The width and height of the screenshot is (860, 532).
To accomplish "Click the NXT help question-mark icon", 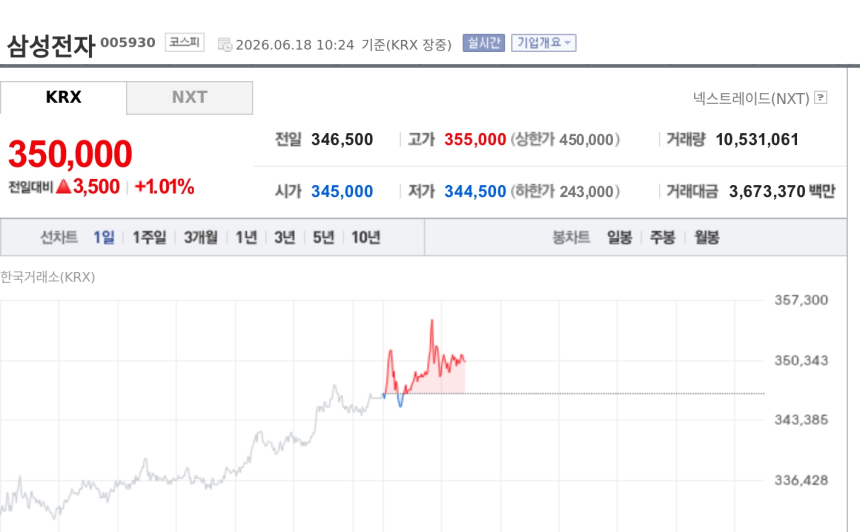I will coord(821,98).
